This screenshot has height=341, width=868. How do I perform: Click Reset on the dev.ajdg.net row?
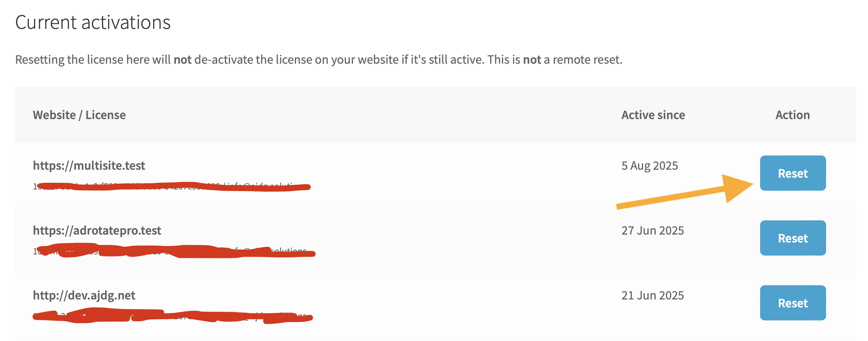pos(793,303)
